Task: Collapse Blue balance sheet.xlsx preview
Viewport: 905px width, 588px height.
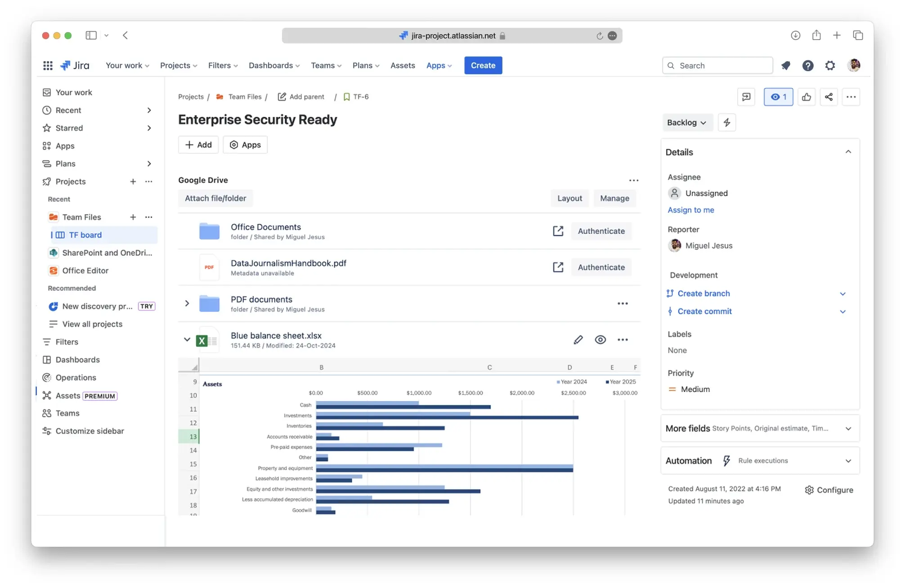Action: [187, 340]
